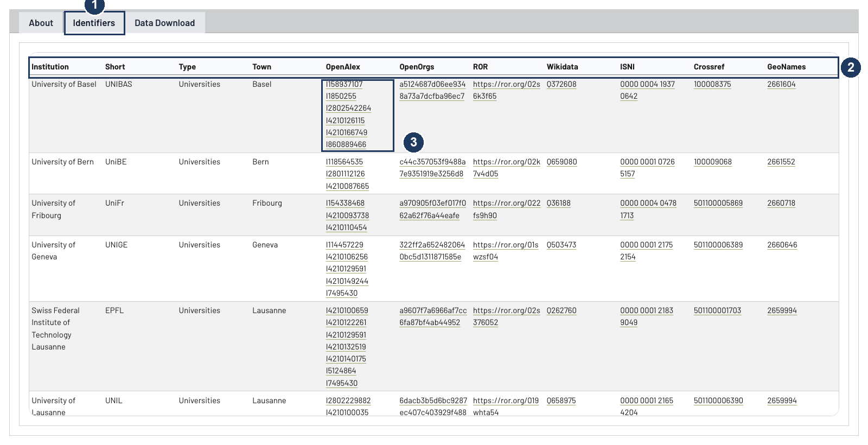868x445 pixels.
Task: Open OpenAlex link I4210132519
Action: coord(346,347)
